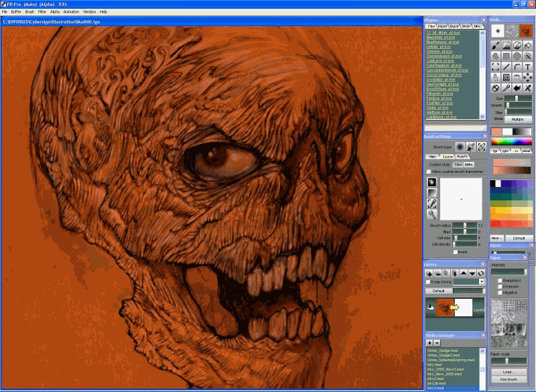536x392 pixels.
Task: Open the File menu
Action: pos(5,11)
